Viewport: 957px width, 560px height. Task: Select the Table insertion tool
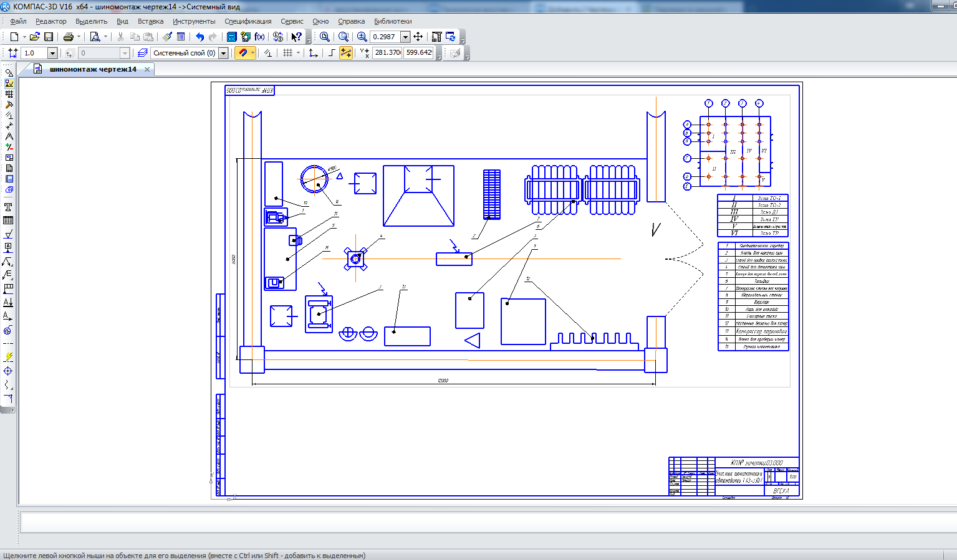tap(8, 221)
